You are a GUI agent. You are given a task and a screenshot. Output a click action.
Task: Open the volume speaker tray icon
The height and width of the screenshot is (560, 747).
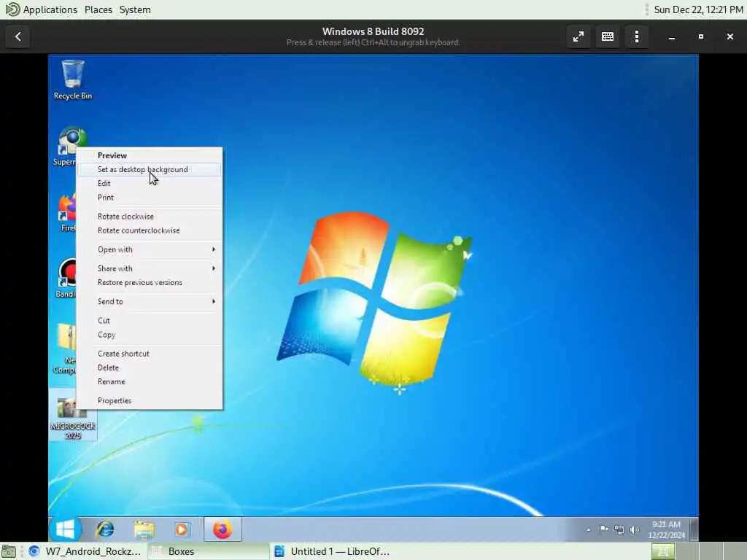click(634, 529)
